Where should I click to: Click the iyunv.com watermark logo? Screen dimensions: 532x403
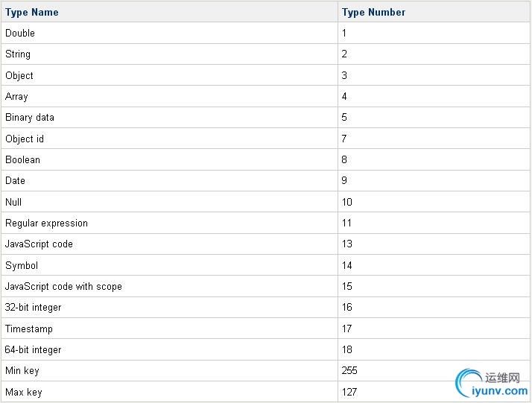[492, 384]
